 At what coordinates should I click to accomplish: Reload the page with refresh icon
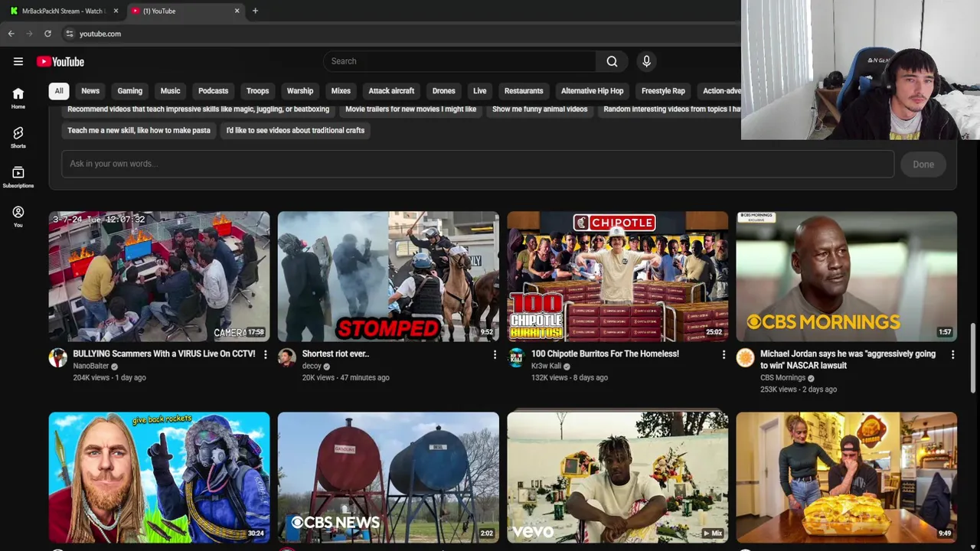coord(47,34)
